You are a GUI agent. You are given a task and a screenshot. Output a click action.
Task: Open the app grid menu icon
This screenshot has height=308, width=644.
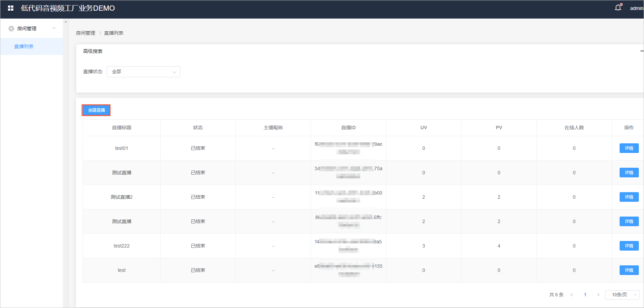[x=11, y=8]
